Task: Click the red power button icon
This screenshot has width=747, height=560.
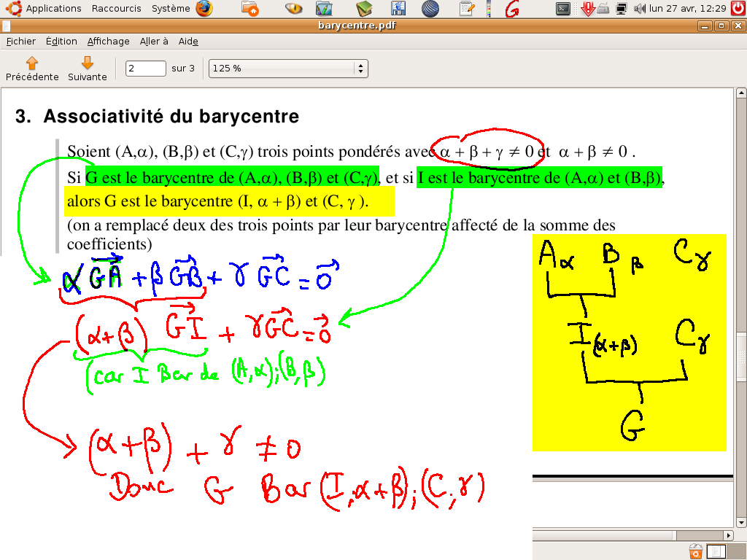Action: pyautogui.click(x=737, y=9)
